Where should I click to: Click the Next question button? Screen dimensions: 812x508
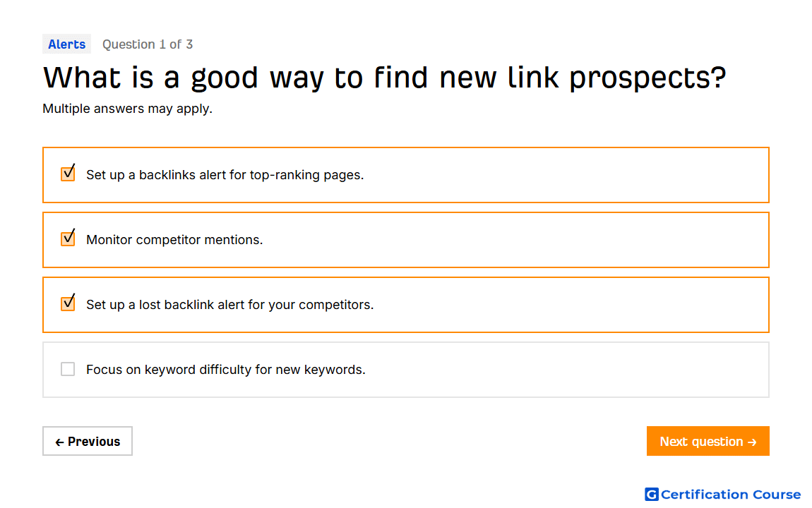point(707,441)
